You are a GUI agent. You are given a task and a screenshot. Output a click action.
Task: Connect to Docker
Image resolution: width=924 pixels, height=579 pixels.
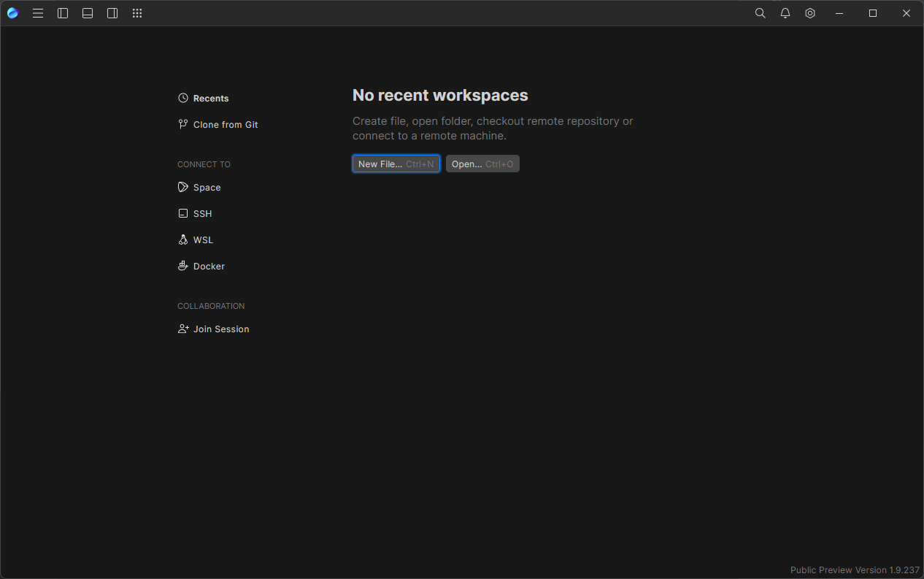tap(201, 267)
